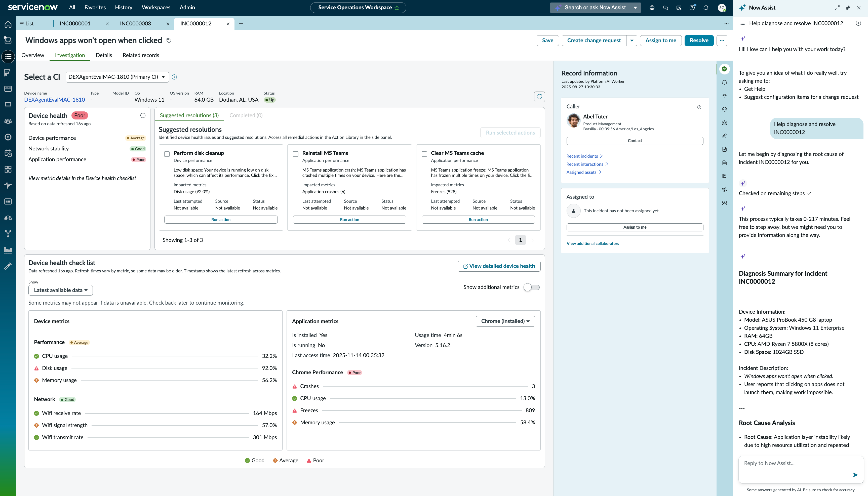Click View detailed device health
868x496 pixels.
pos(499,266)
